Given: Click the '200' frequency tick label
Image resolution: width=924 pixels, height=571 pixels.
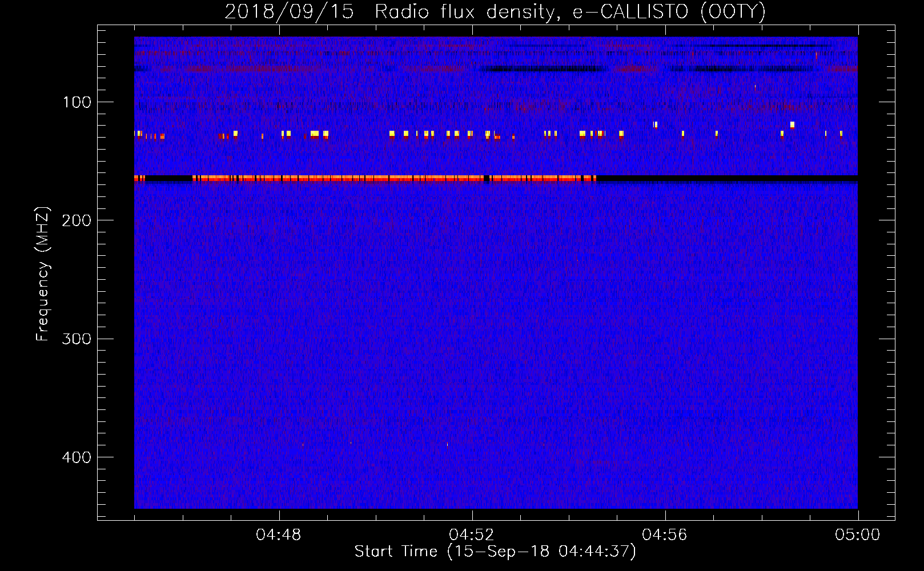Looking at the screenshot, I should 77,220.
